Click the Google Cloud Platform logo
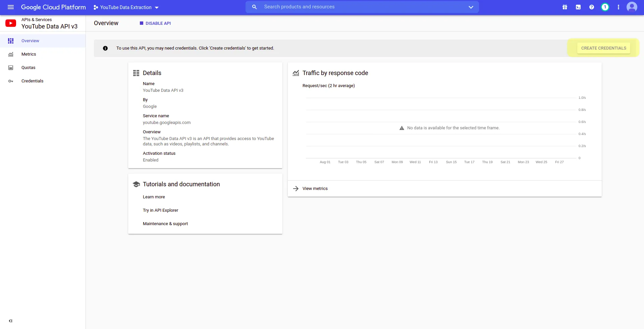The image size is (644, 329). point(53,7)
